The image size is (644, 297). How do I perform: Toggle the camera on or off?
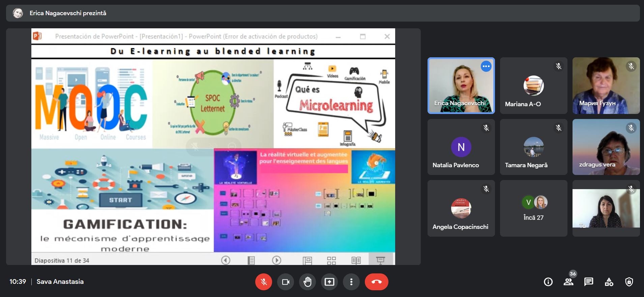click(x=286, y=282)
